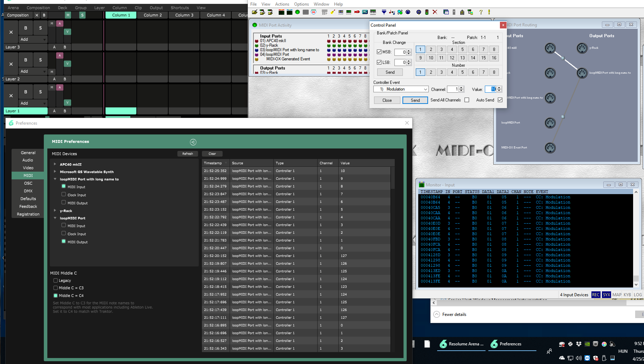Image resolution: width=644 pixels, height=364 pixels.
Task: Click the red X toolbar icon
Action: (435, 12)
